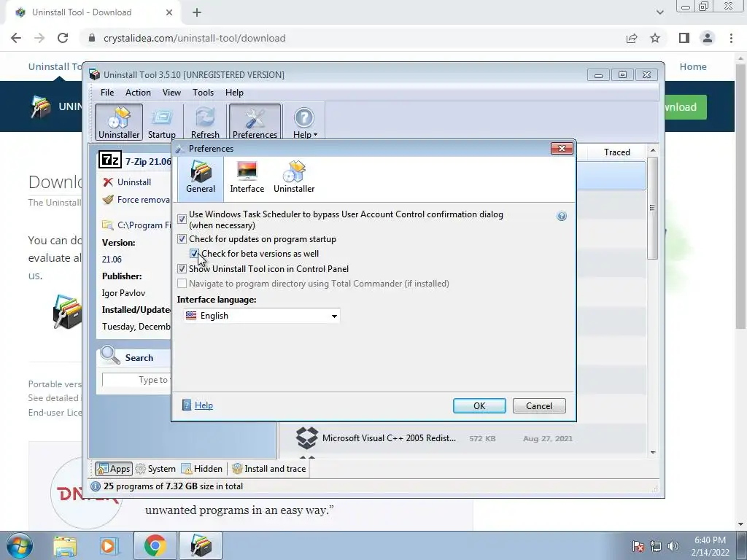747x560 pixels.
Task: Click the Search magnifier icon
Action: tap(111, 355)
